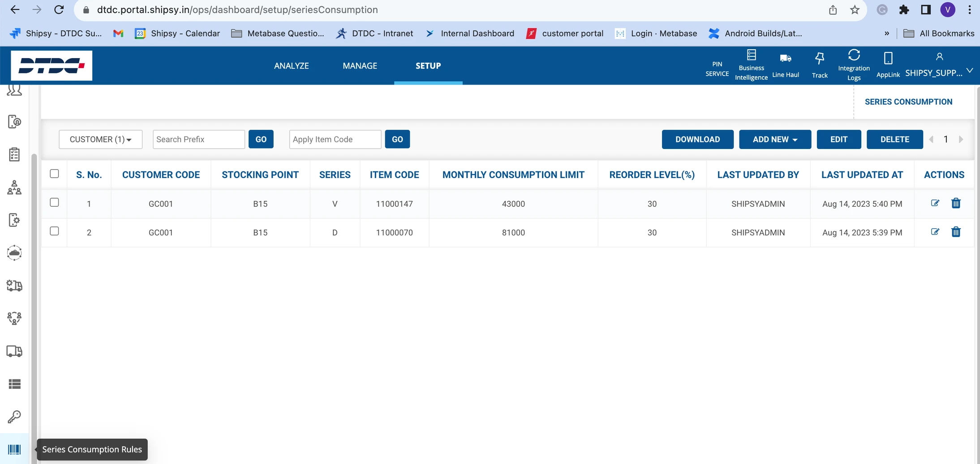
Task: Open the ADD NEW dropdown button
Action: tap(774, 139)
